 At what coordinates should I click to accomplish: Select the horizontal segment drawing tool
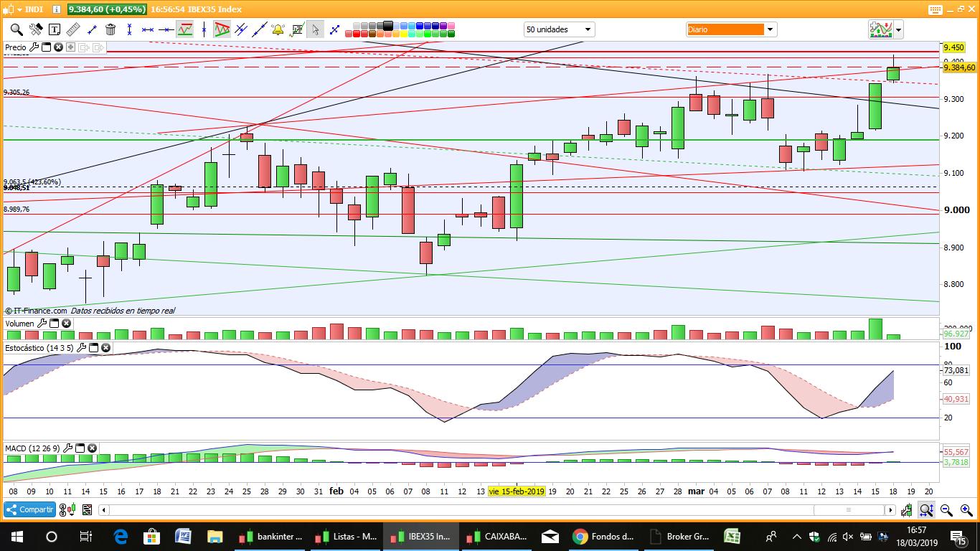[x=148, y=29]
